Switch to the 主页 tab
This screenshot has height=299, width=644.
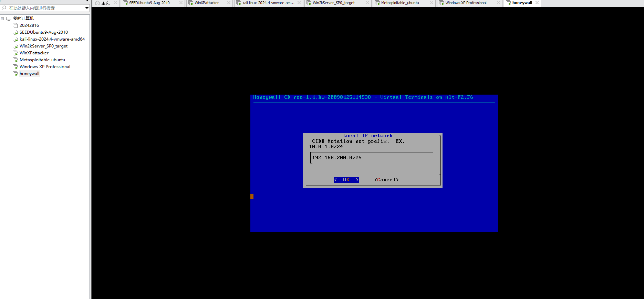(106, 3)
